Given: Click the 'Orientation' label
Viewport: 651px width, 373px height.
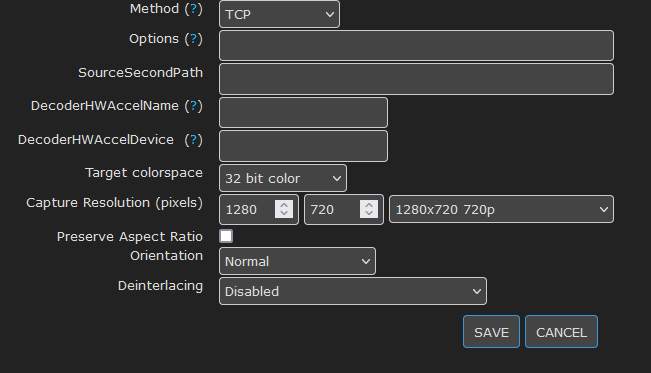Looking at the screenshot, I should tap(166, 255).
